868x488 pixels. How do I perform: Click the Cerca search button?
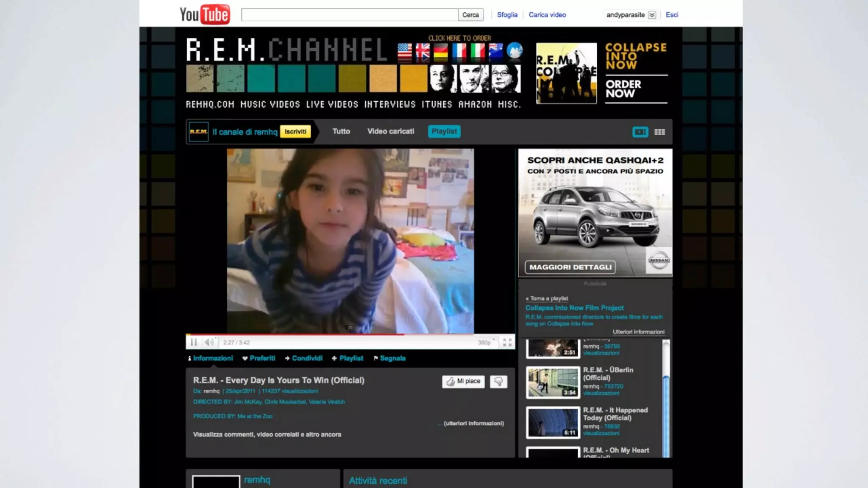click(470, 15)
